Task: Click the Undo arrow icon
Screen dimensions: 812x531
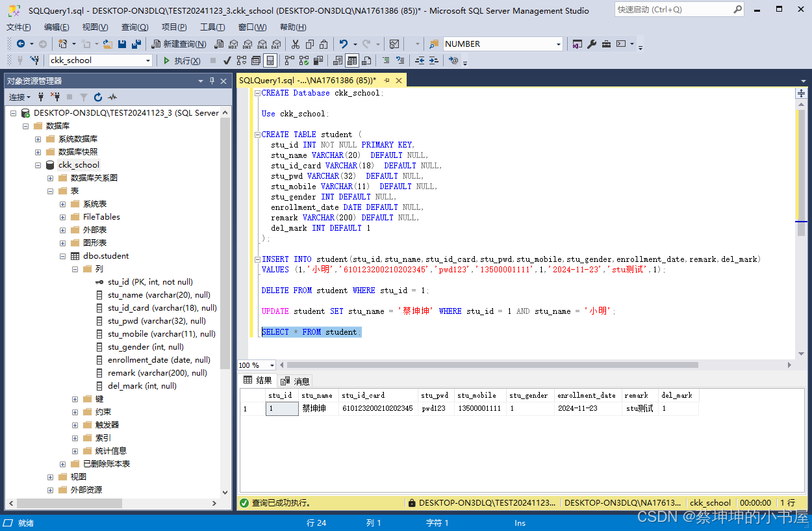Action: tap(344, 44)
